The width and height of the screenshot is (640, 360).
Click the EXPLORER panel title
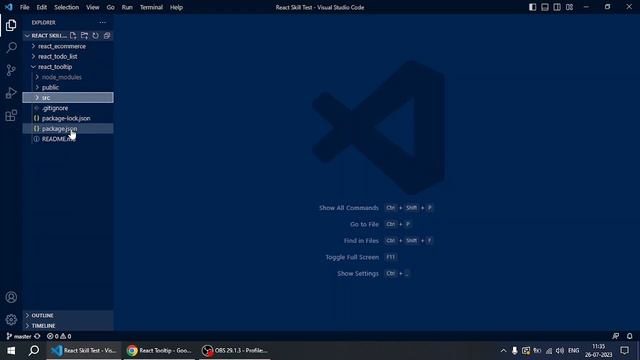[44, 22]
